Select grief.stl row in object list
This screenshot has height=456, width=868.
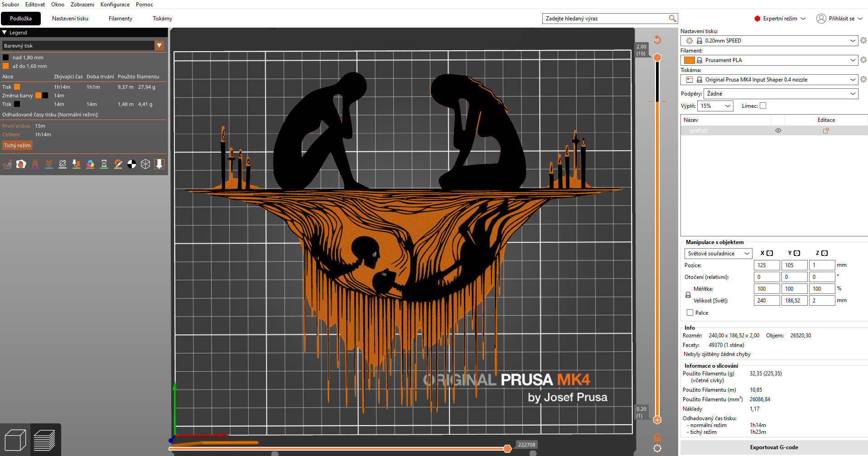pos(774,130)
